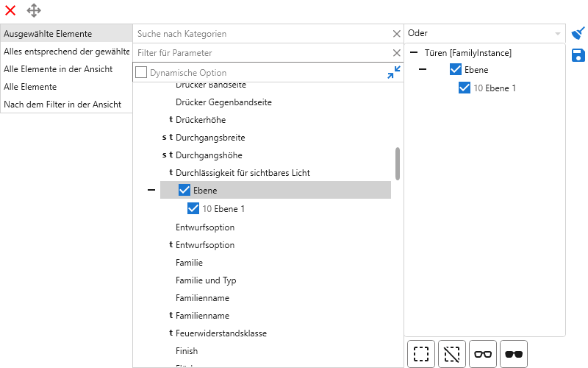Select Nach dem Filter in der Ansicht
Viewport: 588px width, 368px height.
[62, 104]
